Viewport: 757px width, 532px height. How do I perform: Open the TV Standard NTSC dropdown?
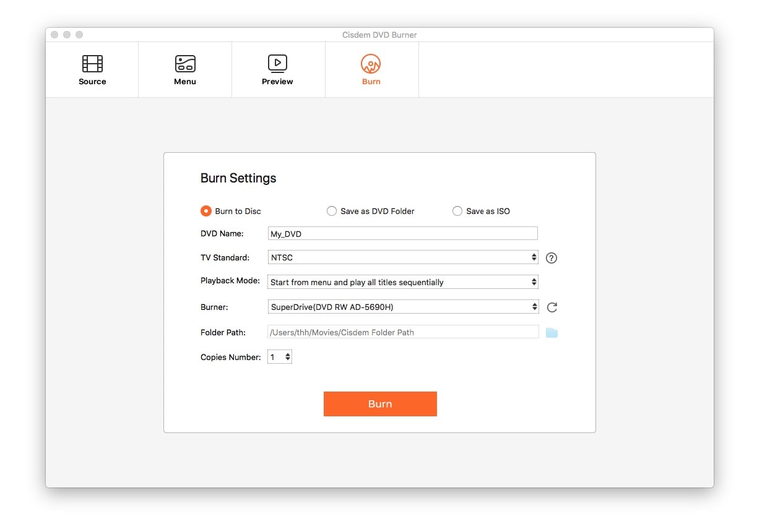(x=403, y=257)
